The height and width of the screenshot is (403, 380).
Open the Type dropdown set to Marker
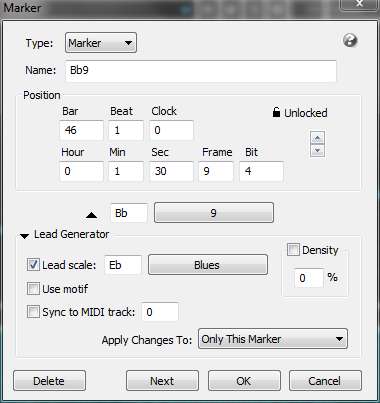pyautogui.click(x=101, y=43)
